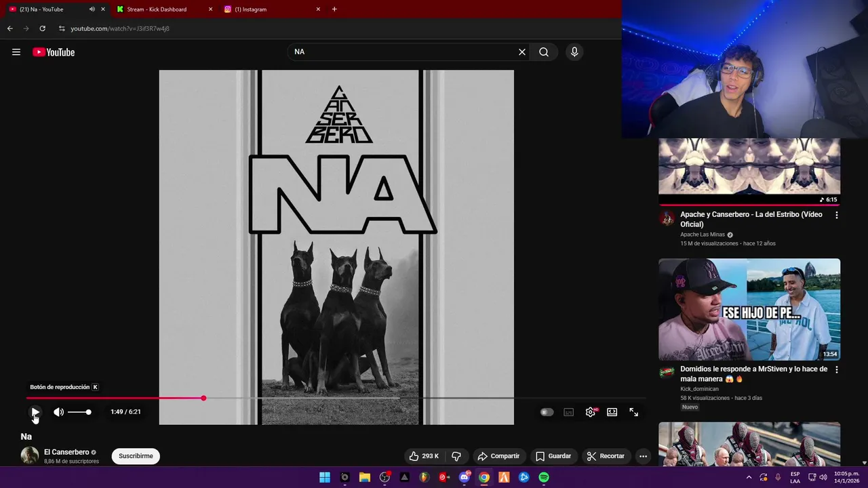Open El Canserbero channel avatar
This screenshot has width=868, height=488.
[30, 455]
